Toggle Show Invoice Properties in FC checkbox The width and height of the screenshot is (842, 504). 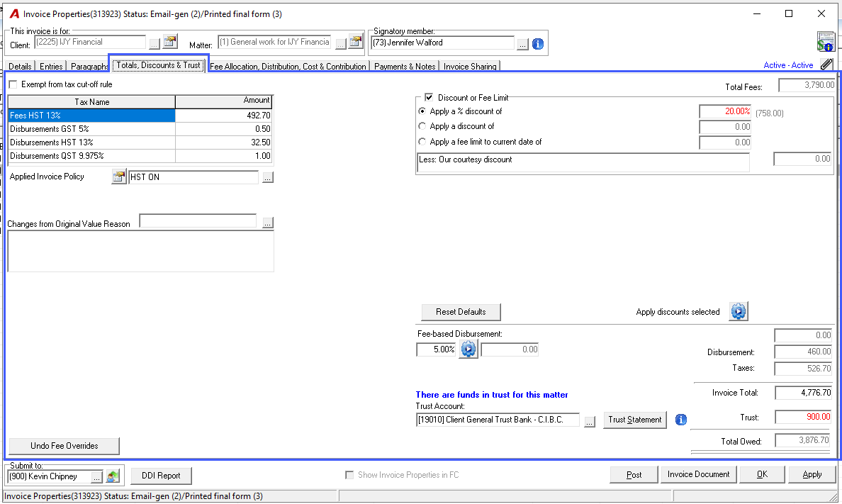(349, 475)
